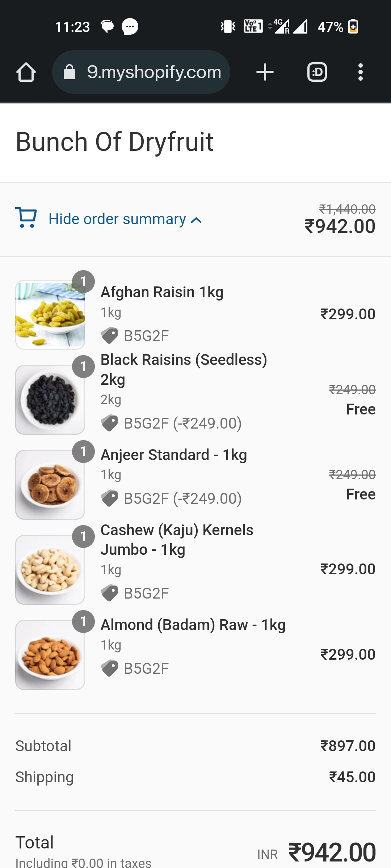Viewport: 391px width, 868px height.
Task: Tap the padlock site security icon
Action: [70, 72]
